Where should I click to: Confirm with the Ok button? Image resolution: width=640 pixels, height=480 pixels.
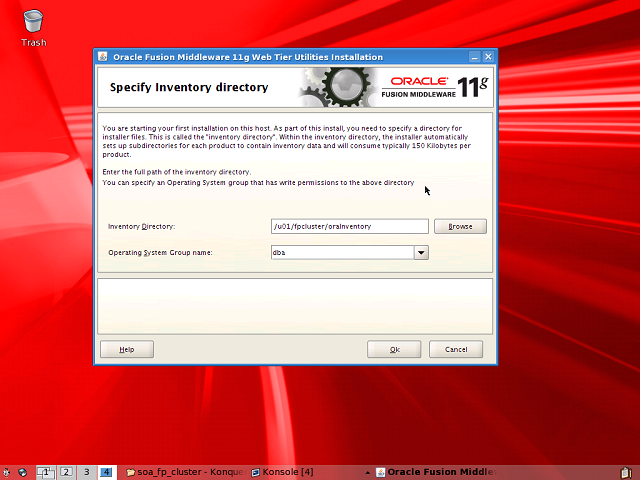tap(394, 349)
